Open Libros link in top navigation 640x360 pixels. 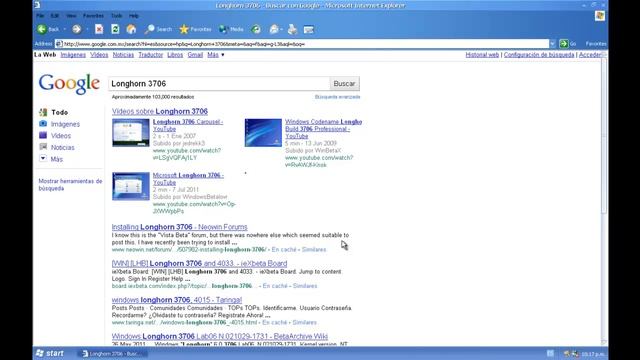(x=175, y=55)
